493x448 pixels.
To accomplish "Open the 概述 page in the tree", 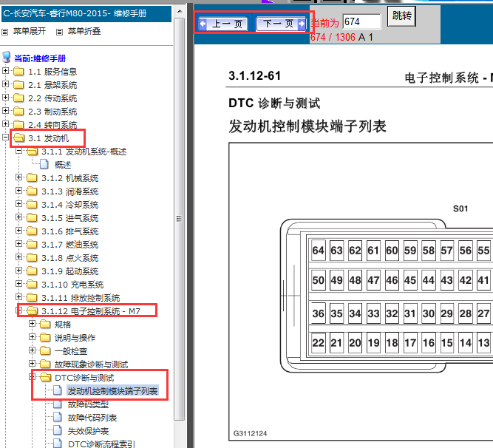I will (63, 165).
